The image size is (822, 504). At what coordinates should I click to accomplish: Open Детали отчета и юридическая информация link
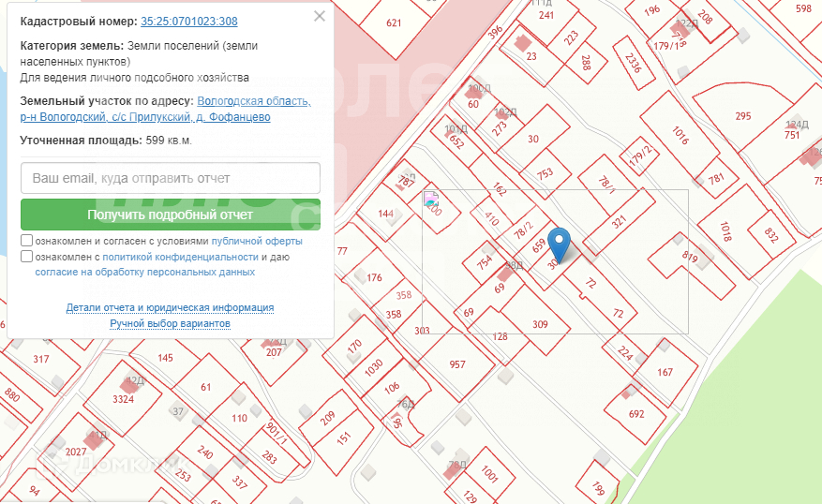pyautogui.click(x=170, y=307)
